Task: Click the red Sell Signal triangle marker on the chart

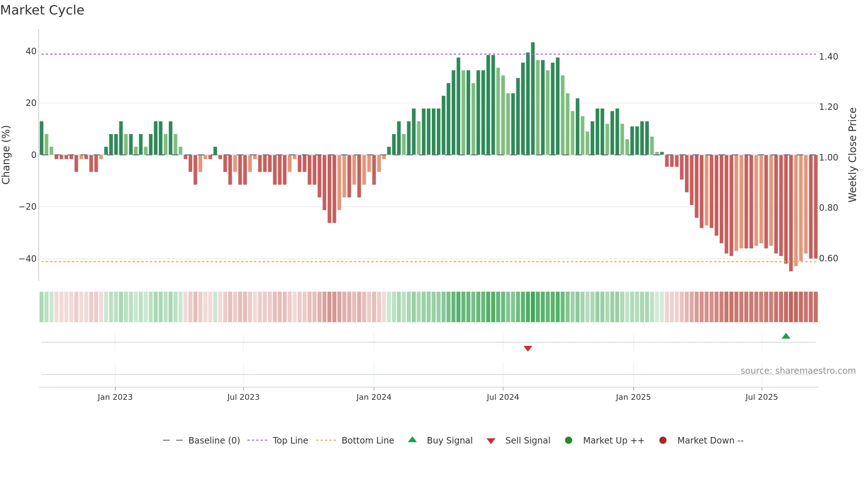Action: pyautogui.click(x=528, y=348)
